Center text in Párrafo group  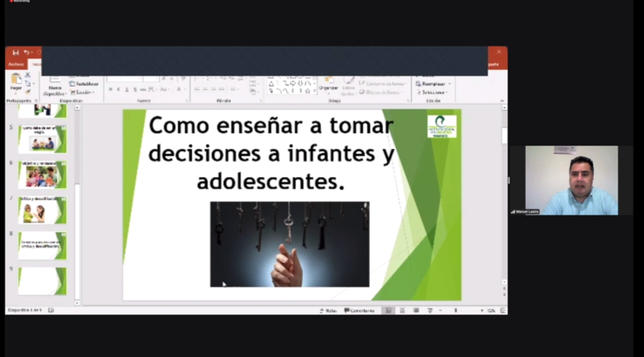click(x=205, y=89)
